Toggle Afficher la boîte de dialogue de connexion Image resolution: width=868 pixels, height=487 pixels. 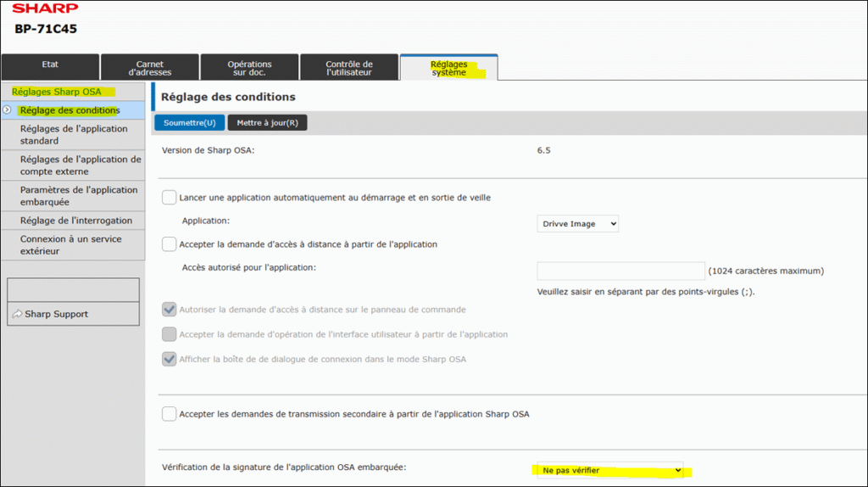click(x=169, y=359)
